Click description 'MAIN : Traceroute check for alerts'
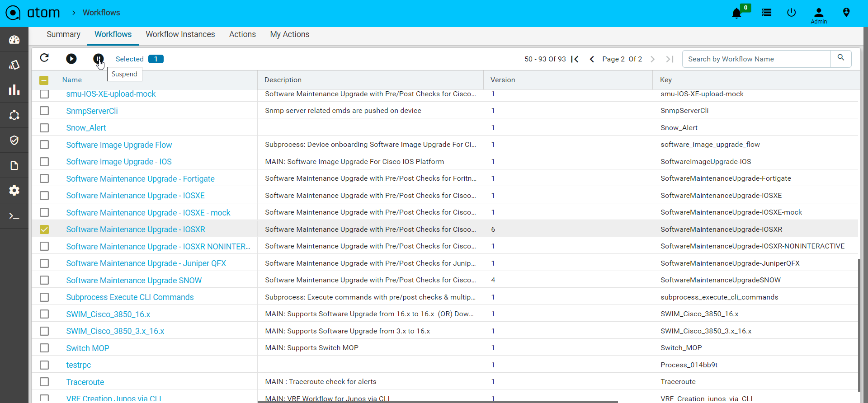868x403 pixels. tap(321, 382)
